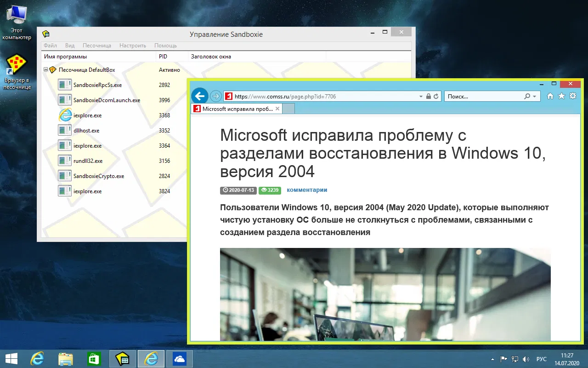Image resolution: width=588 pixels, height=368 pixels.
Task: Open a new tab in Internet Explorer
Action: [x=288, y=109]
